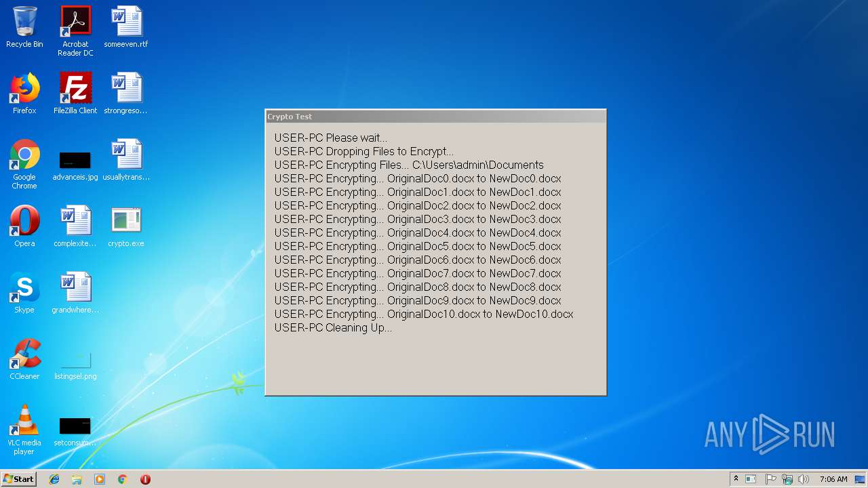Screen dimensions: 868x488
Task: Open the 7:06 AM taskbar clock
Action: coord(833,479)
